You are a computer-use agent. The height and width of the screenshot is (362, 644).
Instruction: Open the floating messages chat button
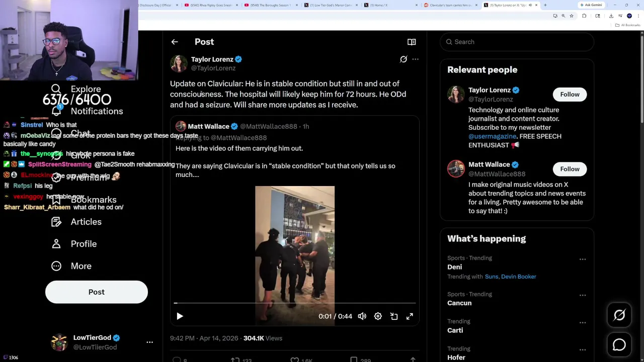tap(619, 345)
